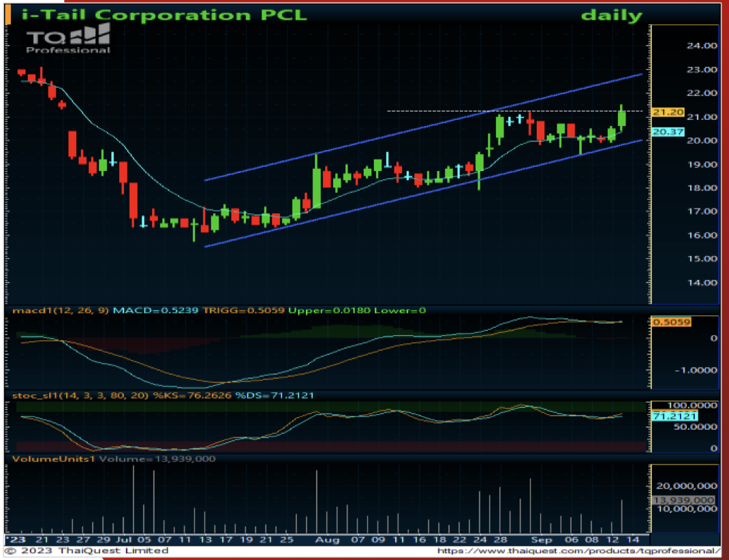This screenshot has height=560, width=729.
Task: Click the Jul label on the date axis
Action: click(x=124, y=540)
